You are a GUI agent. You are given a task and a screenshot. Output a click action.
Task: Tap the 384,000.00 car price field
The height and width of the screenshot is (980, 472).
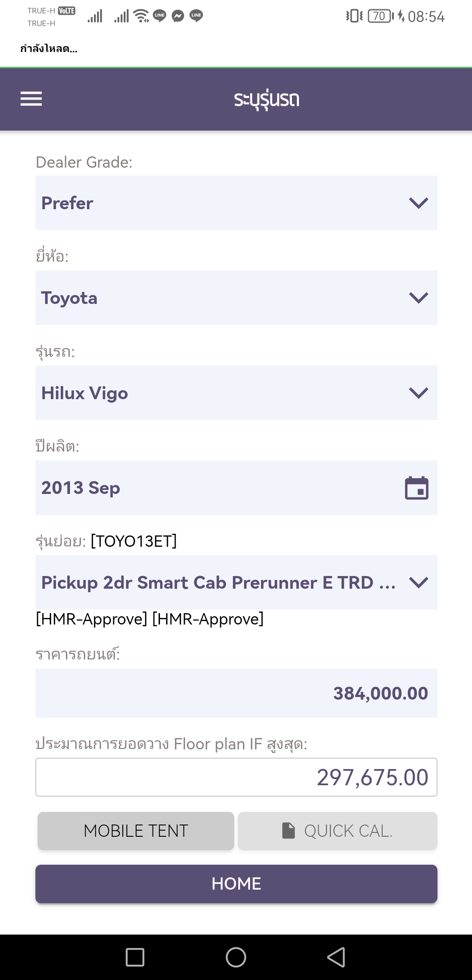tap(236, 693)
